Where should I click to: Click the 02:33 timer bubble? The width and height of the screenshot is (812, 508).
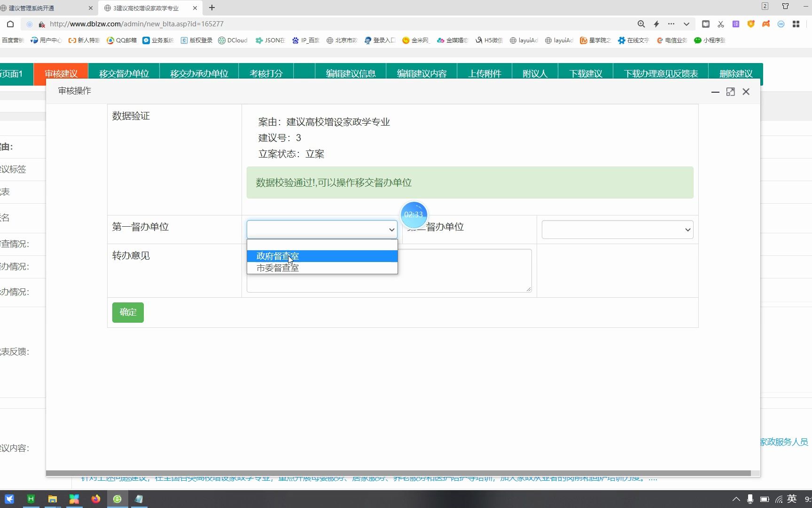pyautogui.click(x=414, y=214)
